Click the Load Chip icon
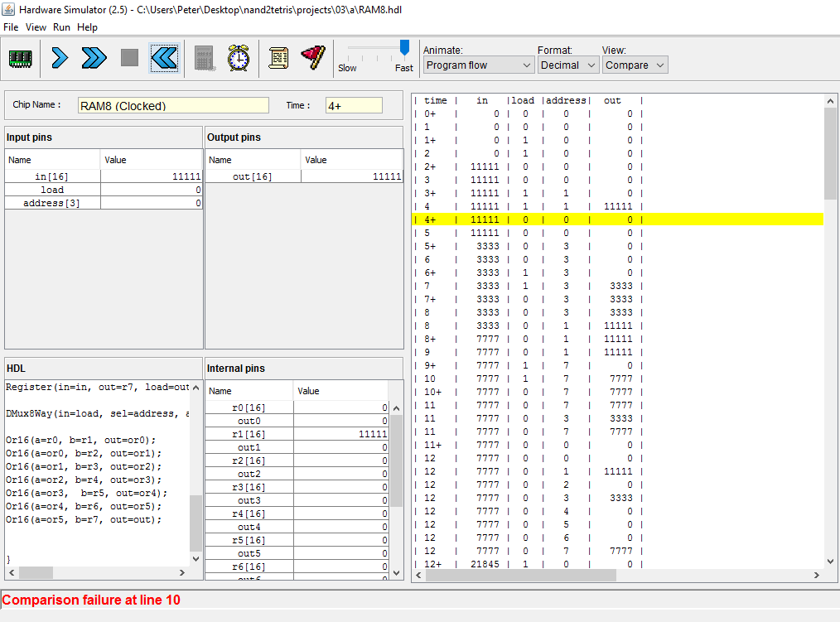The width and height of the screenshot is (840, 622). tap(20, 58)
